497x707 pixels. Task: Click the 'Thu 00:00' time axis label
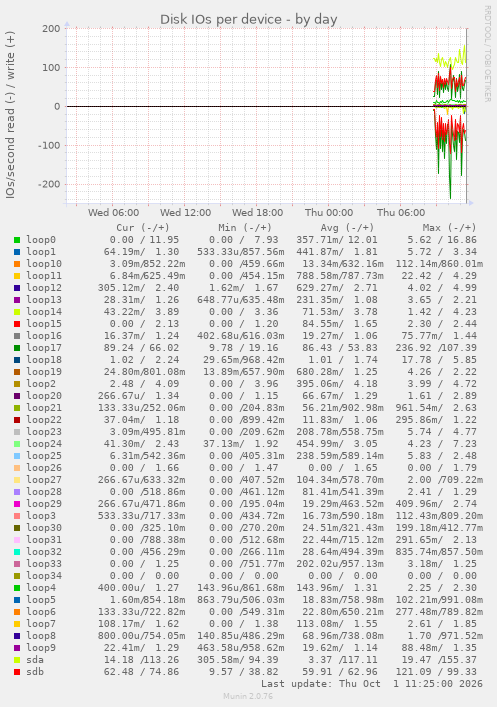click(329, 212)
